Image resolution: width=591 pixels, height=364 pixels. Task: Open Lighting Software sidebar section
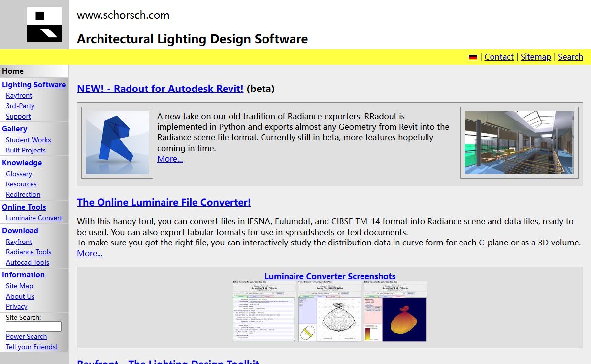(x=33, y=85)
